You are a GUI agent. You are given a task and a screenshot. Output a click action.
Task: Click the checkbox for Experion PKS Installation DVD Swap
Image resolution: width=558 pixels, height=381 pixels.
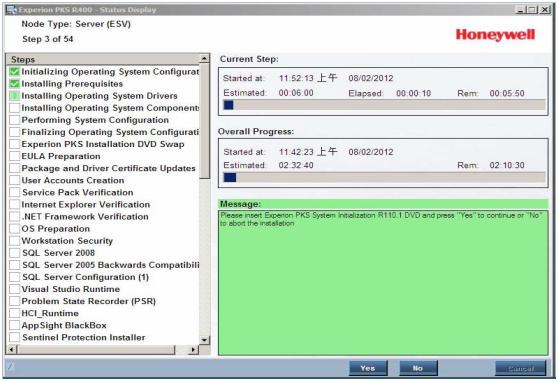coord(15,144)
